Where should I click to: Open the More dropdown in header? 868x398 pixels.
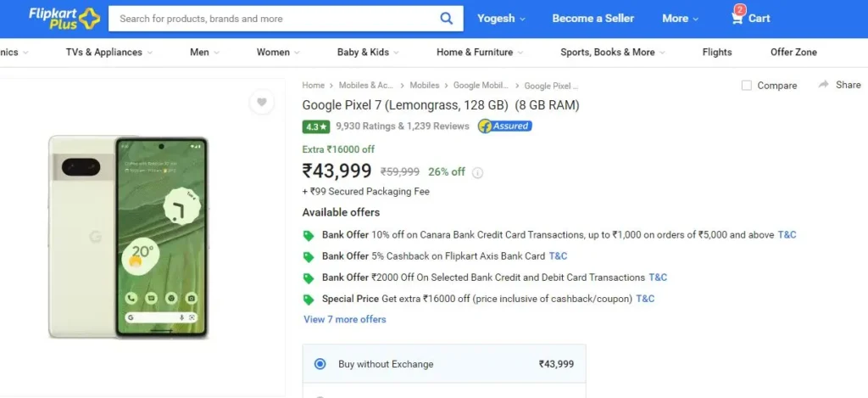[681, 19]
